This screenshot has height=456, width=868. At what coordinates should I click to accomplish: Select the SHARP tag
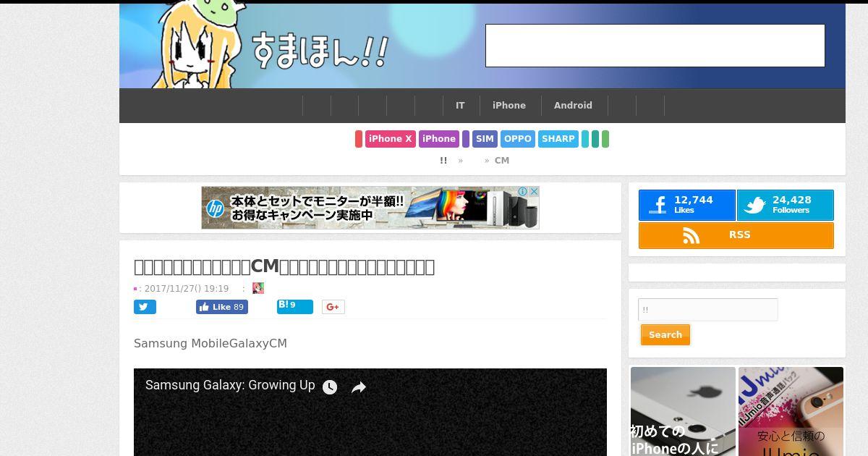pos(558,139)
